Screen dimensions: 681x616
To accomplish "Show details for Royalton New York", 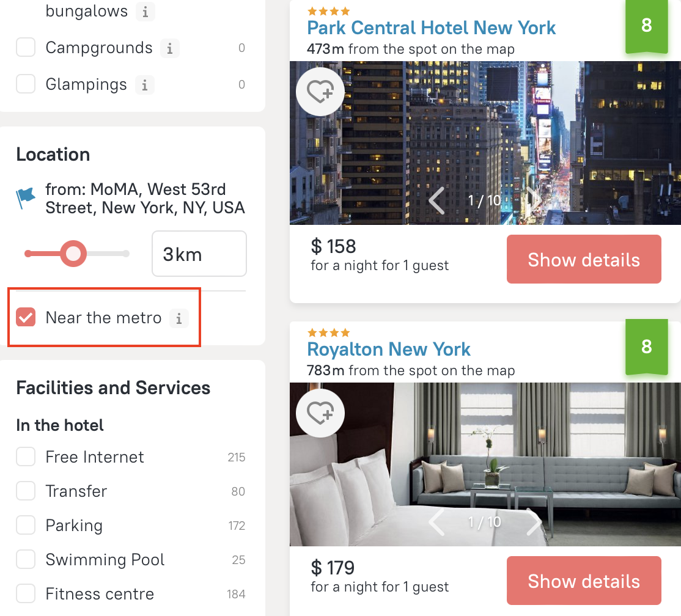I will tap(584, 581).
